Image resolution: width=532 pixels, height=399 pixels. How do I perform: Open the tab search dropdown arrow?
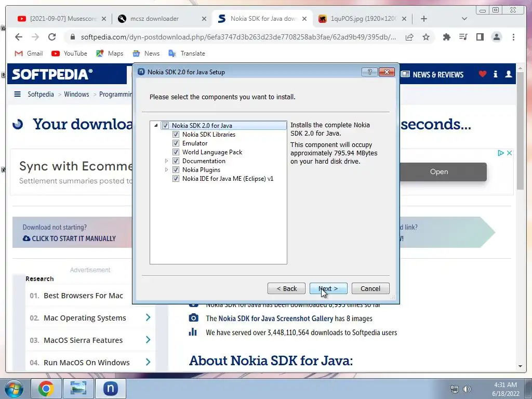tap(464, 19)
